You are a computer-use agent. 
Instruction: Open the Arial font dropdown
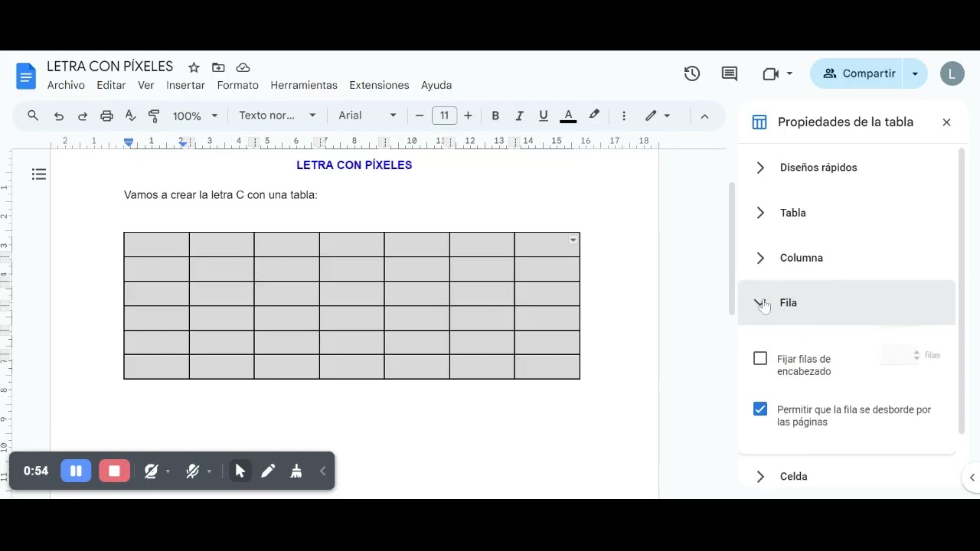(368, 116)
